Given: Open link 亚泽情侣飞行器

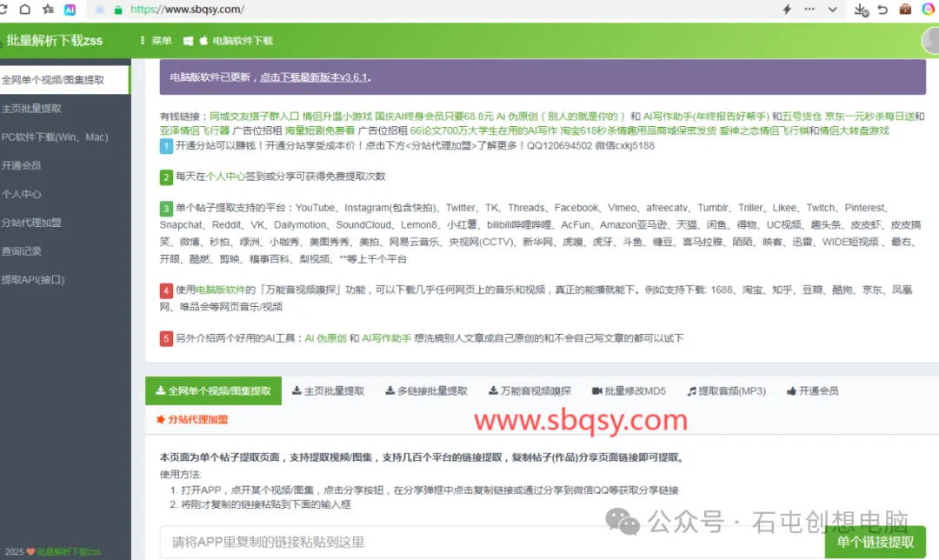Looking at the screenshot, I should coord(195,130).
